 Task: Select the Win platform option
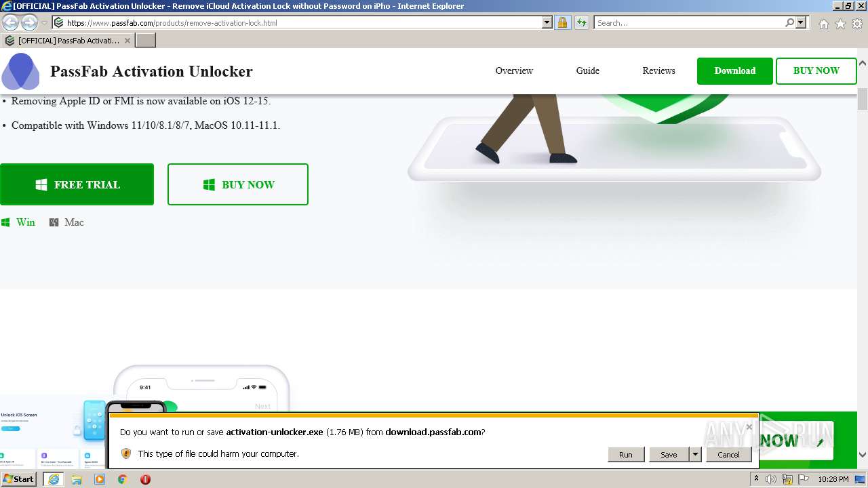pyautogui.click(x=18, y=222)
